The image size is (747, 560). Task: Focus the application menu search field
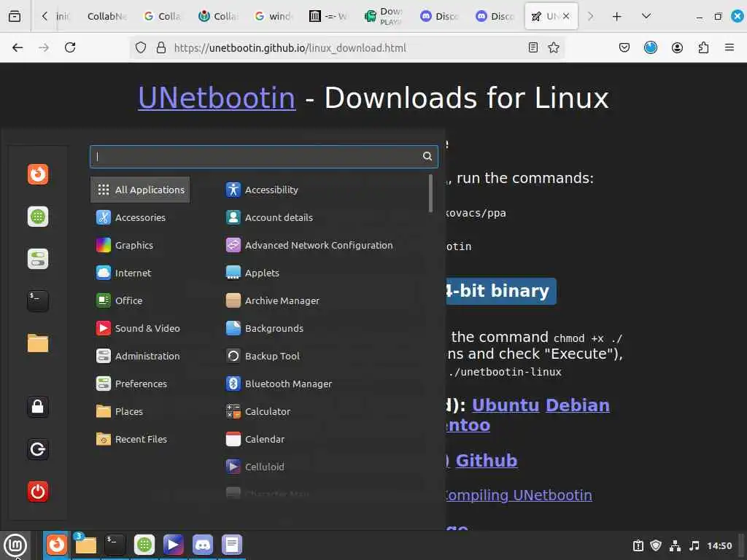pos(263,156)
